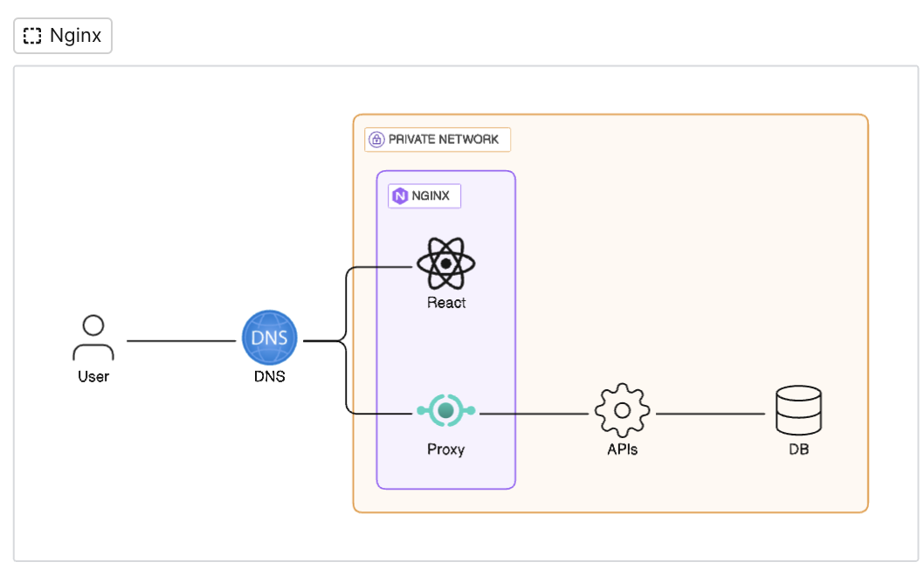Select the NGINX group label text
Viewport: 924px width, 569px height.
point(431,195)
